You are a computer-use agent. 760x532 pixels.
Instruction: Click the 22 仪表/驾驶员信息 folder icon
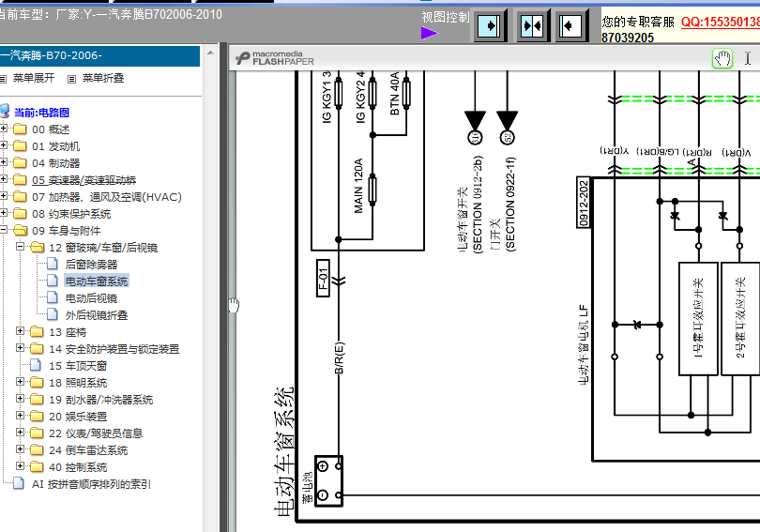[37, 433]
